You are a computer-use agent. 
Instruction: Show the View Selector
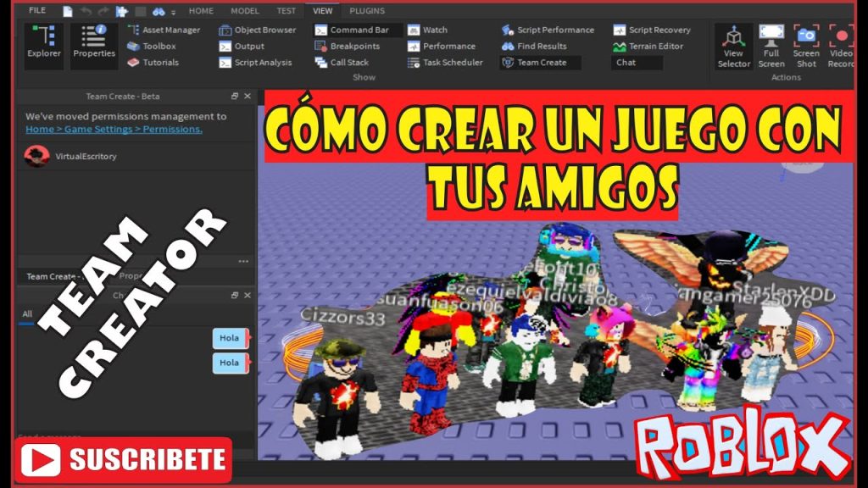click(x=733, y=42)
